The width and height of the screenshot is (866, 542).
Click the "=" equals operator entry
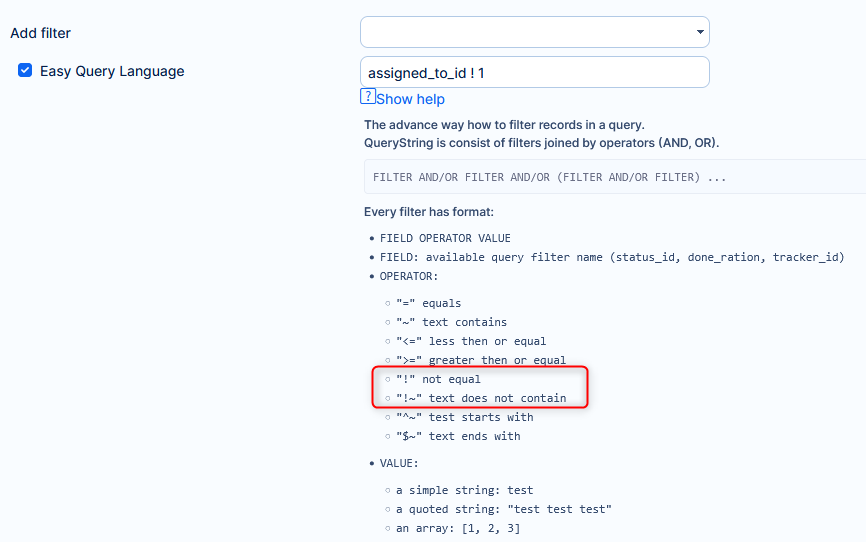pos(428,303)
